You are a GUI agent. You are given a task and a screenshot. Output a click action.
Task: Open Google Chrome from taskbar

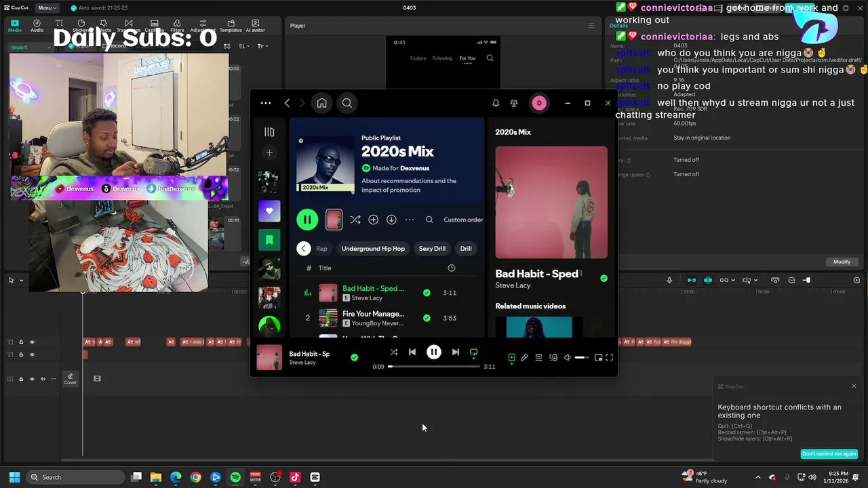click(195, 477)
